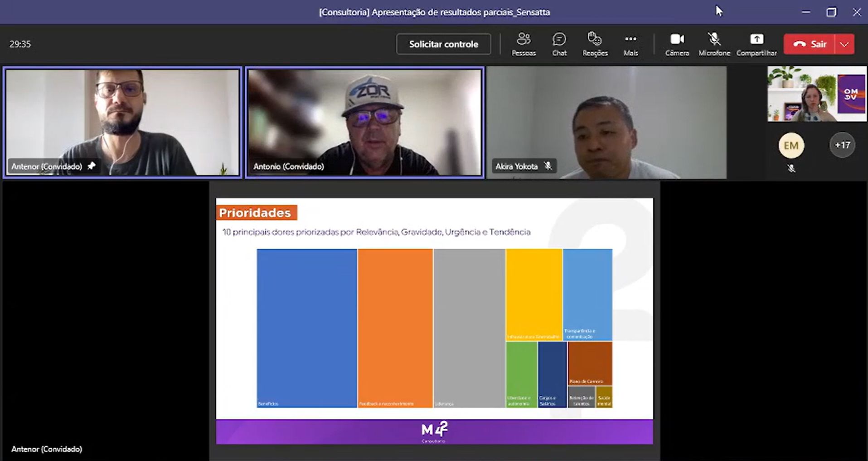Expand the +17 additional participants
Screen dimensions: 868x461
pyautogui.click(x=842, y=145)
